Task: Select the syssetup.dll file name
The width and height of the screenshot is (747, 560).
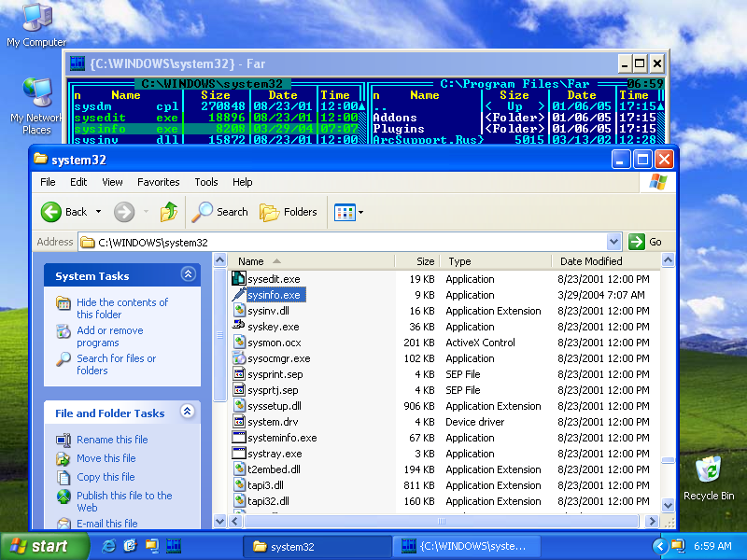Action: [x=274, y=406]
